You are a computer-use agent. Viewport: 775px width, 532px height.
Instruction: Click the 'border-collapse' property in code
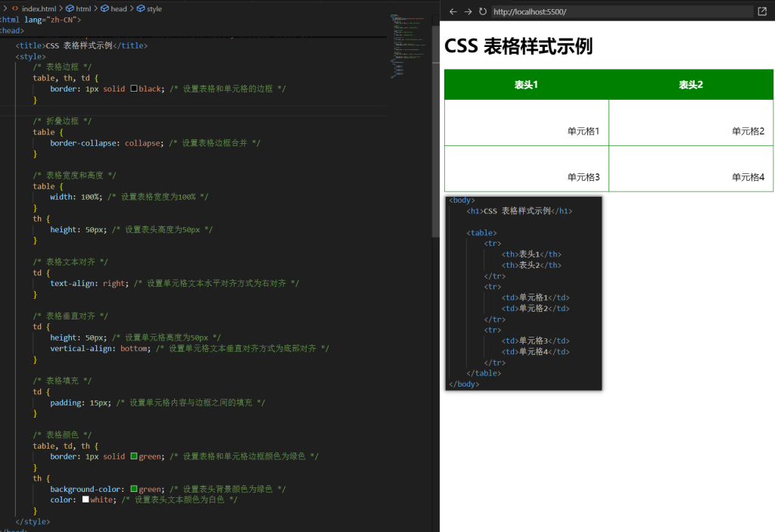(83, 143)
